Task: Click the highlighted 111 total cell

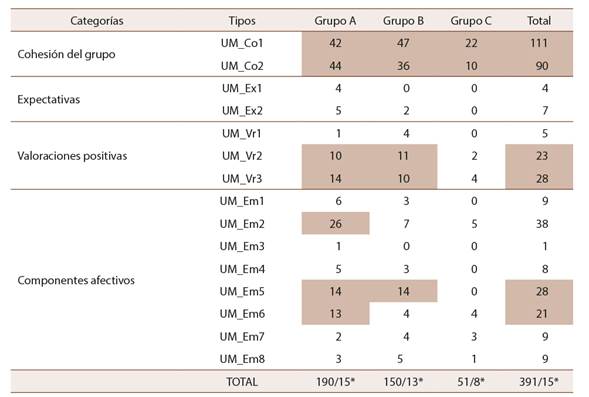Action: click(539, 43)
